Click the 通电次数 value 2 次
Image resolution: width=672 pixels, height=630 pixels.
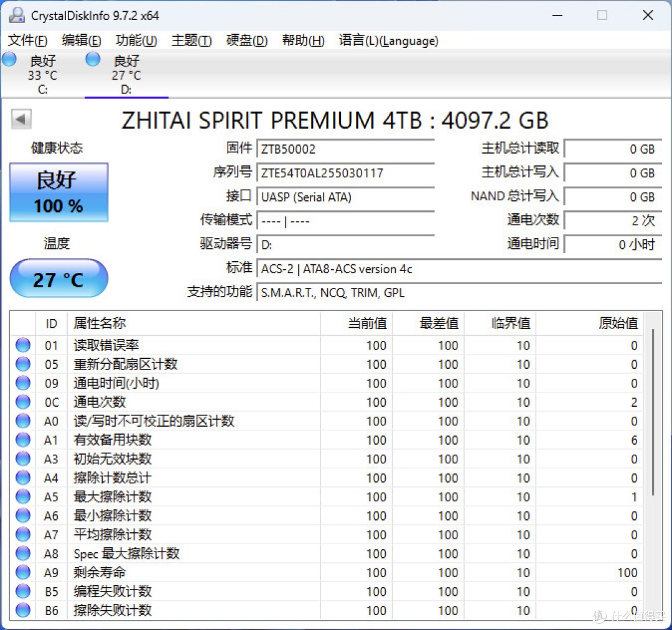(x=614, y=221)
